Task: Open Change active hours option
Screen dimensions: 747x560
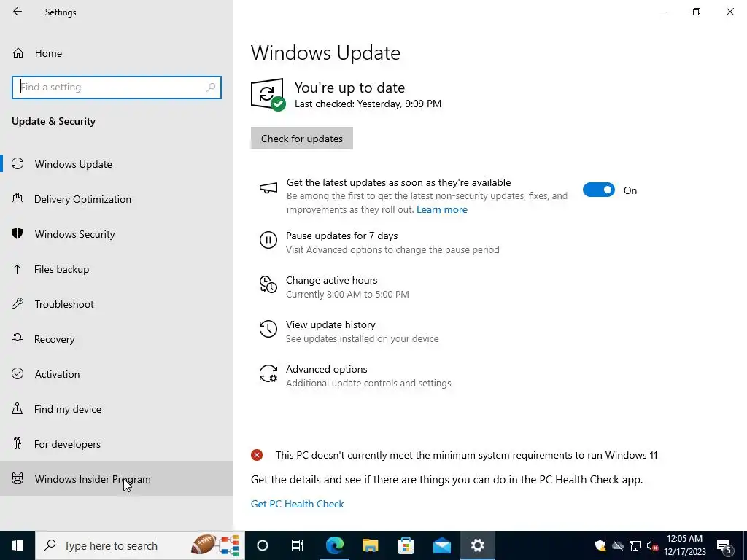Action: (332, 280)
